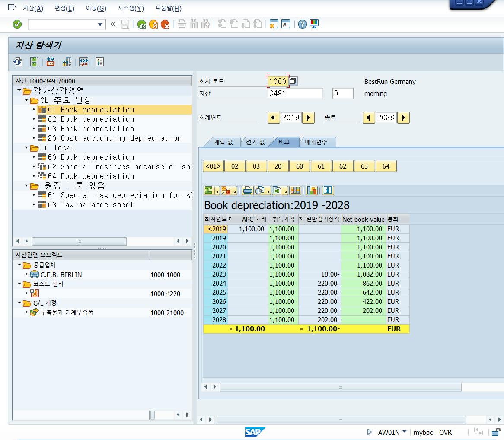The width and height of the screenshot is (504, 440).
Task: Select depreciation area button 63
Action: point(364,166)
